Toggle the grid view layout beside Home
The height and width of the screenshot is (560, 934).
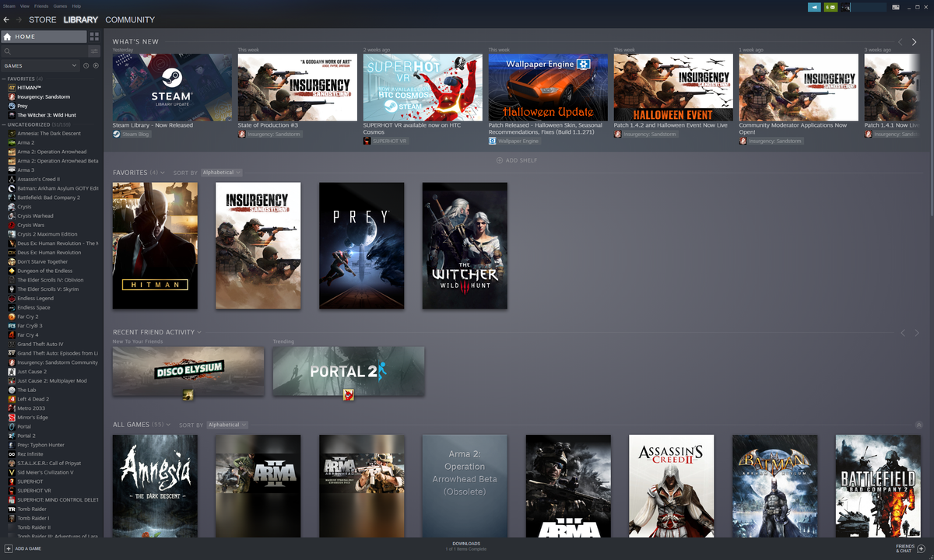click(93, 36)
